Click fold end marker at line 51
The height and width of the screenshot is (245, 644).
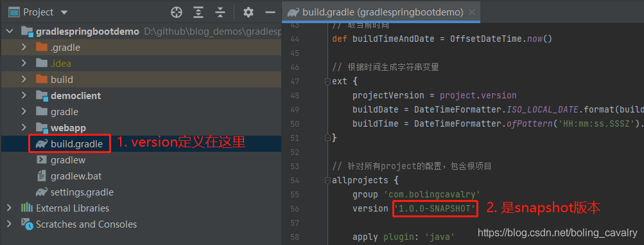pos(327,138)
